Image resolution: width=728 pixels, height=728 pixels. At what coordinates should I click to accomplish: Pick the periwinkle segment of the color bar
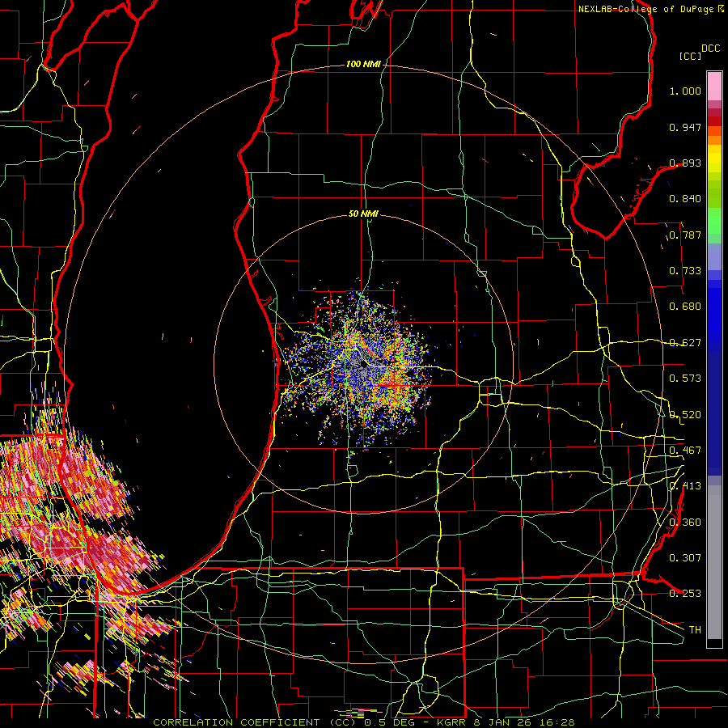[x=714, y=256]
